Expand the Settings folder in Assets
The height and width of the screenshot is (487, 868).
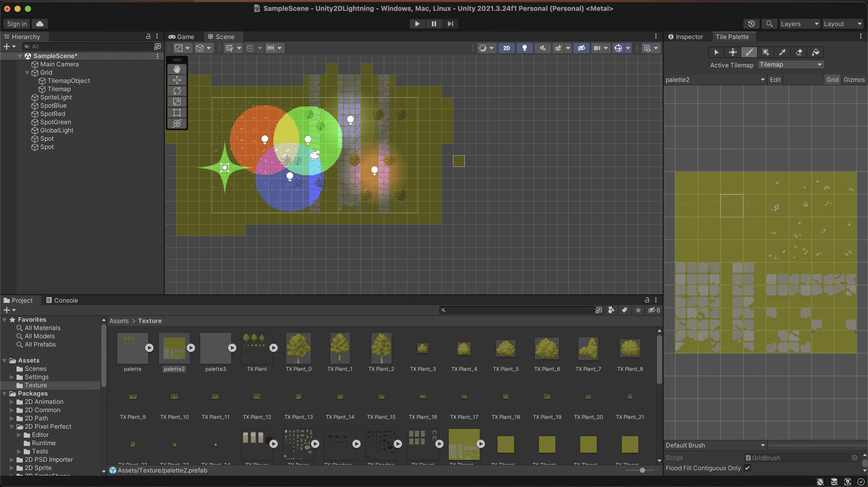12,377
